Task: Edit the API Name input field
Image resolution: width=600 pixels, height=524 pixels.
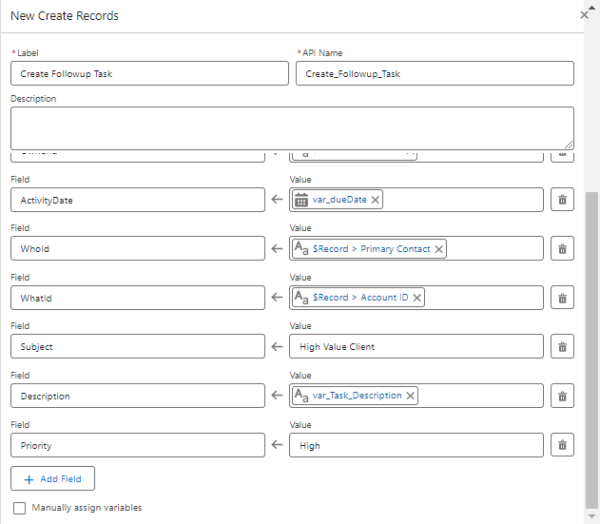Action: (435, 73)
